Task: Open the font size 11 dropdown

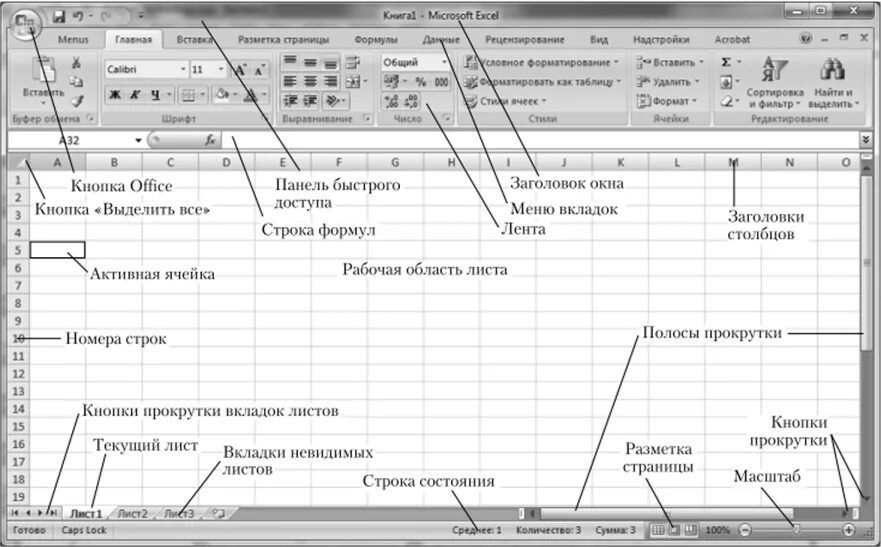Action: point(221,69)
